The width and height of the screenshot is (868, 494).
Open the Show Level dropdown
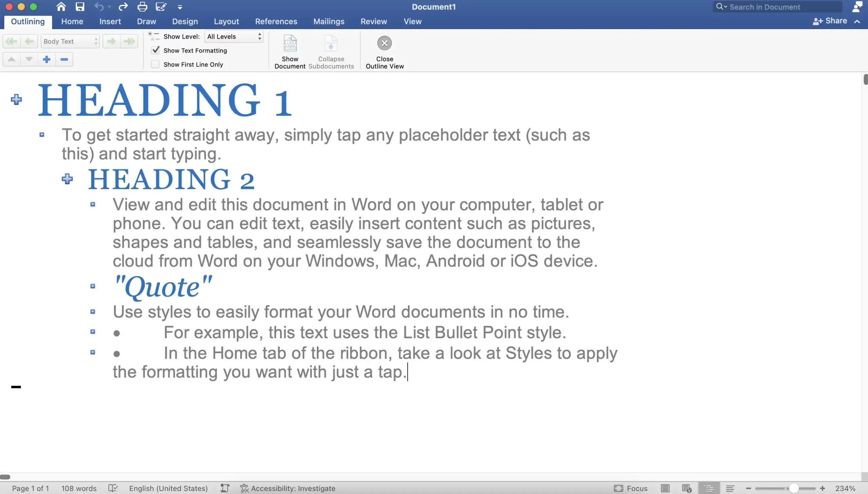tap(233, 36)
